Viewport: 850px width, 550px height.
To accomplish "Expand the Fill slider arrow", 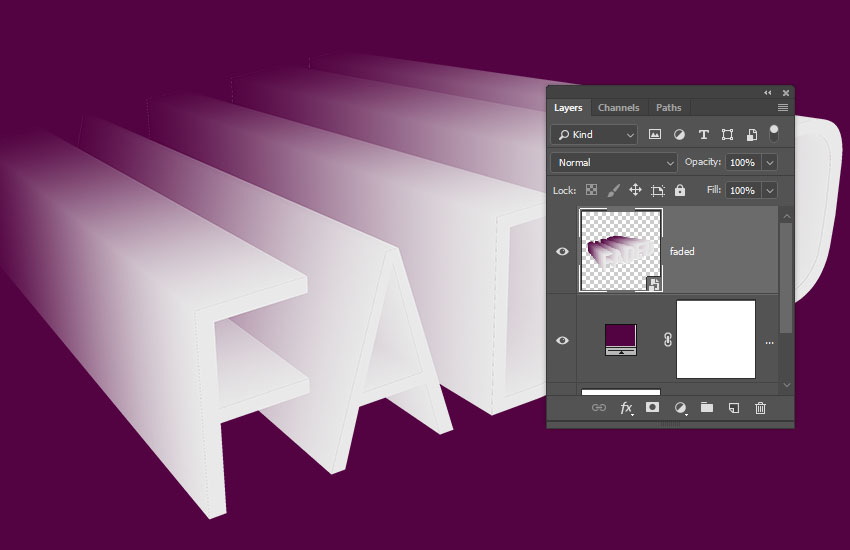I will point(770,191).
